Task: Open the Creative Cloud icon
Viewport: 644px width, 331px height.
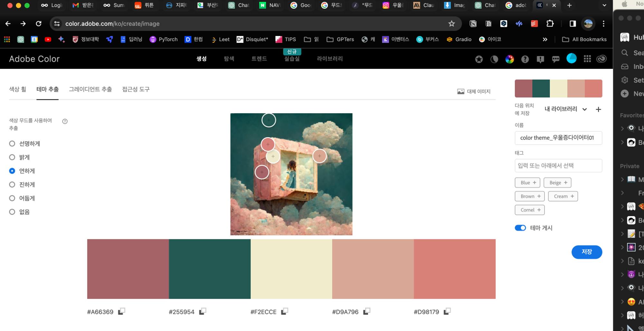Action: pos(601,59)
